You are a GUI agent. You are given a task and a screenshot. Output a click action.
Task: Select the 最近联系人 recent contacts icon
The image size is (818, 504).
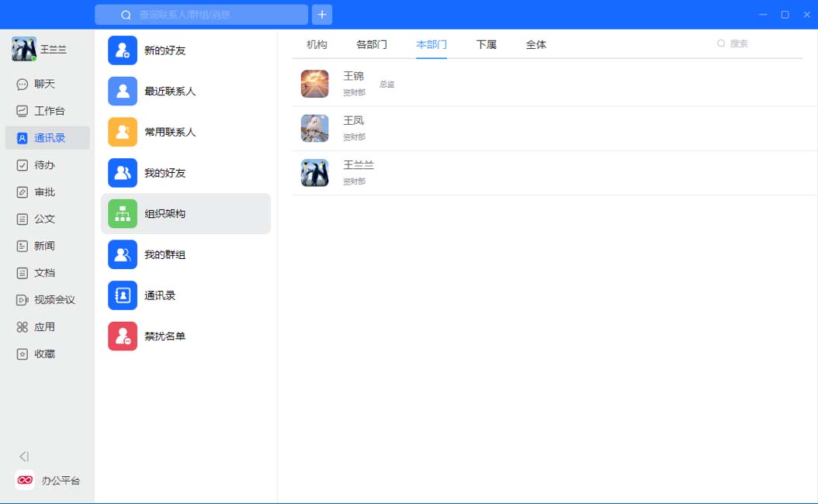(123, 91)
